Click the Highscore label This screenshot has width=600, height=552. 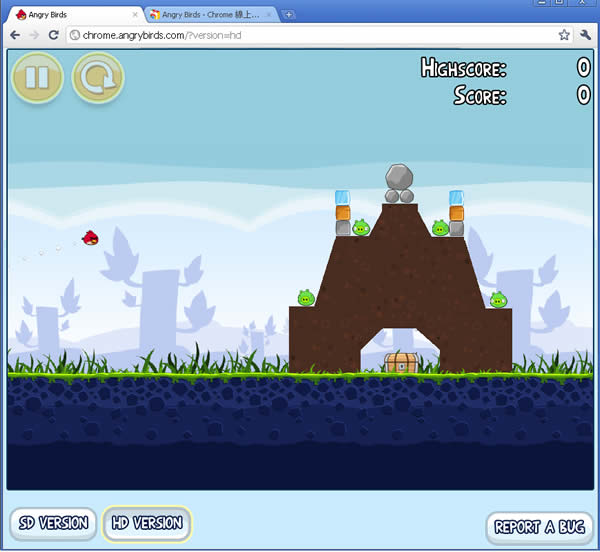click(x=463, y=68)
